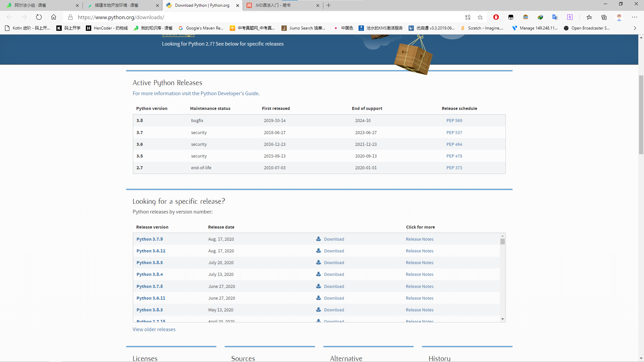Open Release Notes for Python 3.6.11
Screen dimensions: 644x362
(x=420, y=298)
